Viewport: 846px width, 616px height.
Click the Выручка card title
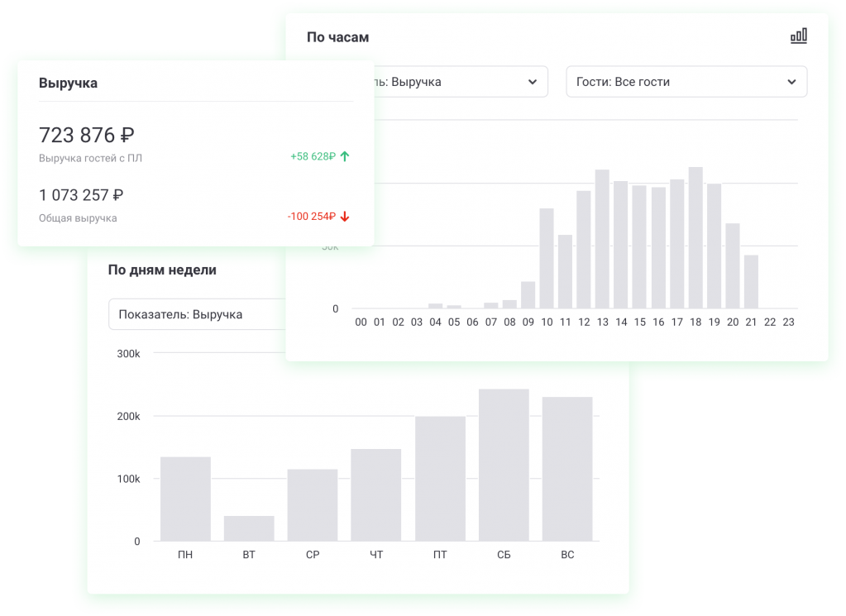click(68, 83)
